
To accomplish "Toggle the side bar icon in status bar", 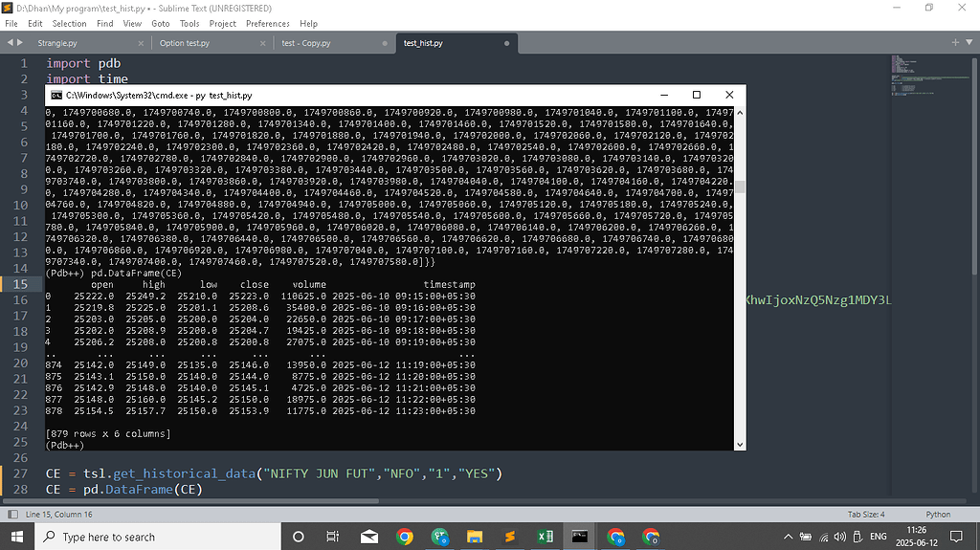I will coord(12,515).
